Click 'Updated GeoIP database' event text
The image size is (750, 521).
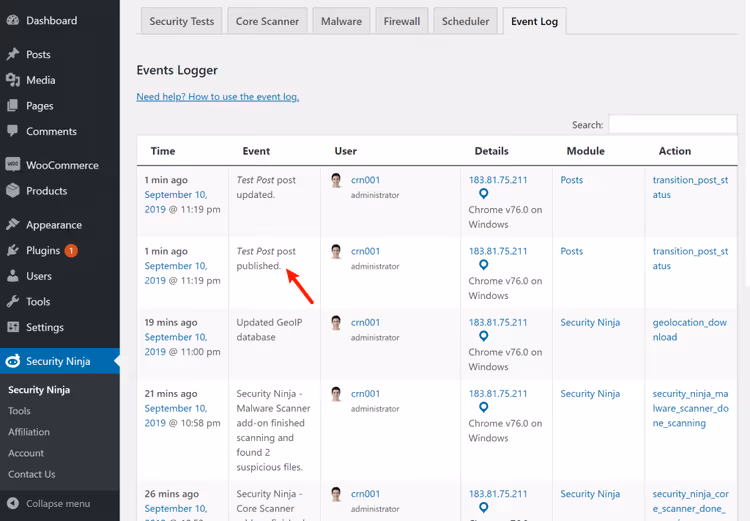[x=269, y=330]
